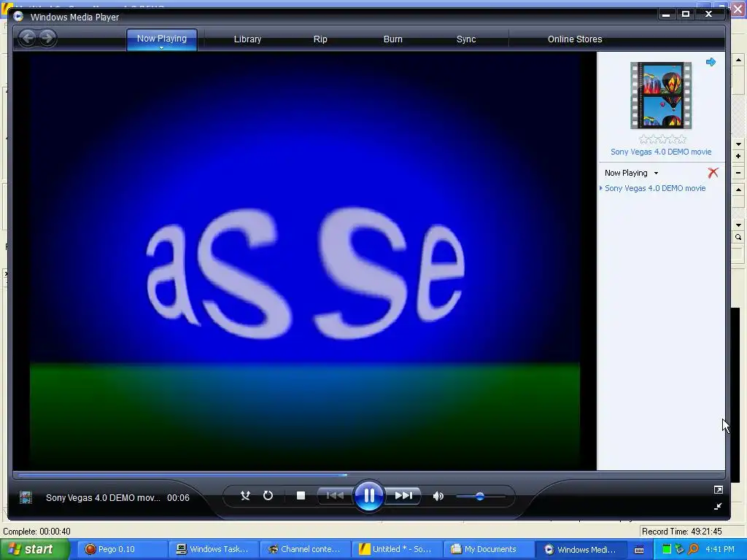747x560 pixels.
Task: Toggle the repeat button
Action: pos(268,496)
